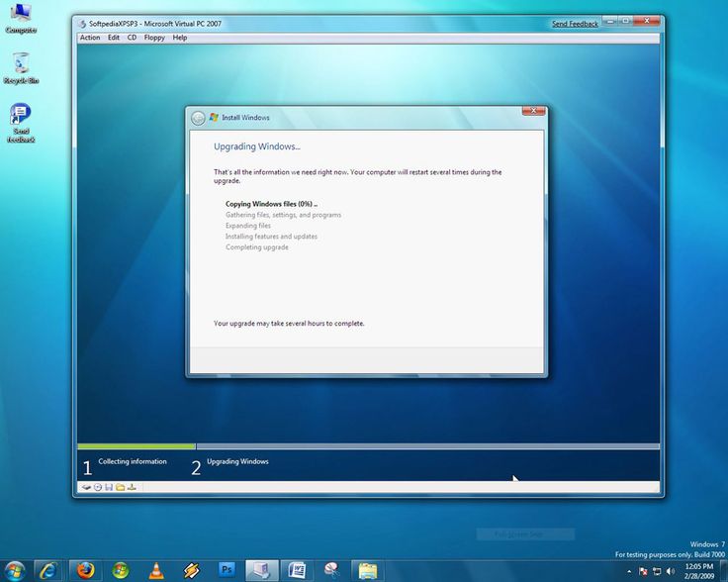Click the network adapter status icon
This screenshot has width=728, height=582.
(x=132, y=487)
